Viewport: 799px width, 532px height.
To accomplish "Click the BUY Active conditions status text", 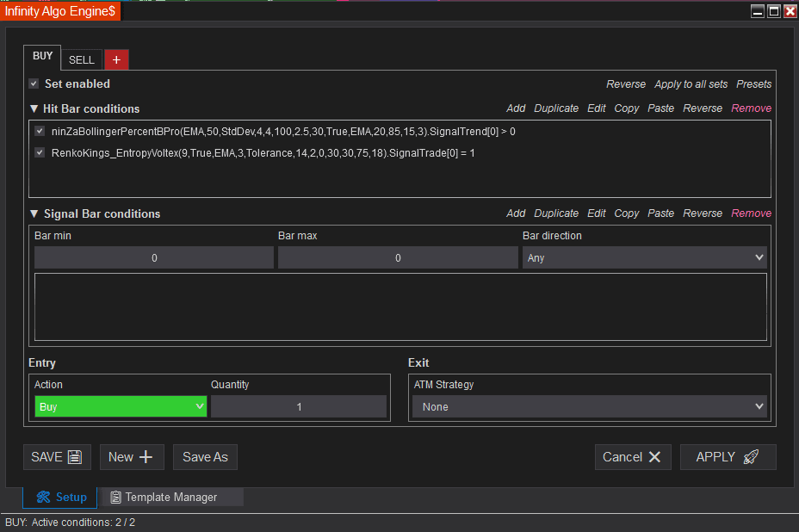I will (70, 523).
